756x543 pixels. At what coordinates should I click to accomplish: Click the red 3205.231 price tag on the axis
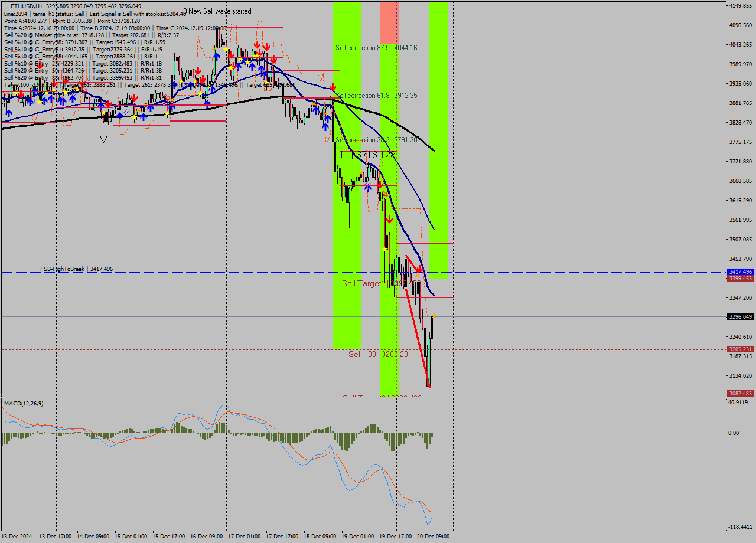pyautogui.click(x=741, y=349)
